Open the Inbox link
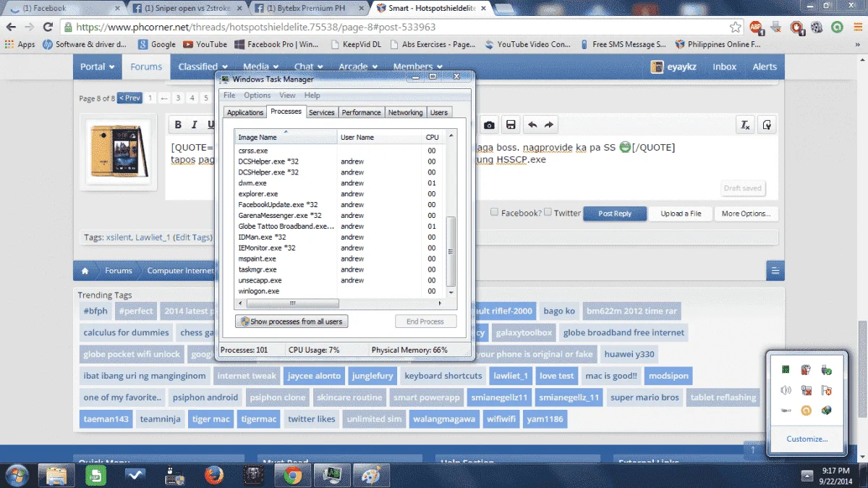The height and width of the screenshot is (488, 868). coord(724,67)
